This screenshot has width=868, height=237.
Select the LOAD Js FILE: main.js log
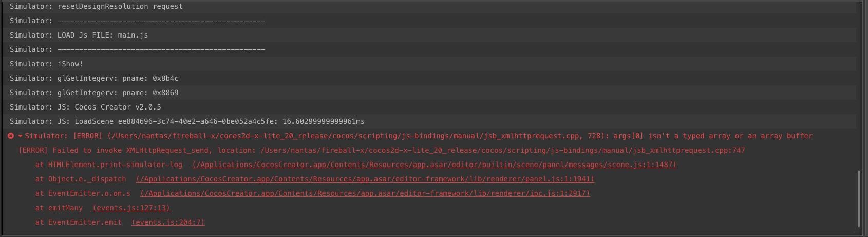pos(79,35)
